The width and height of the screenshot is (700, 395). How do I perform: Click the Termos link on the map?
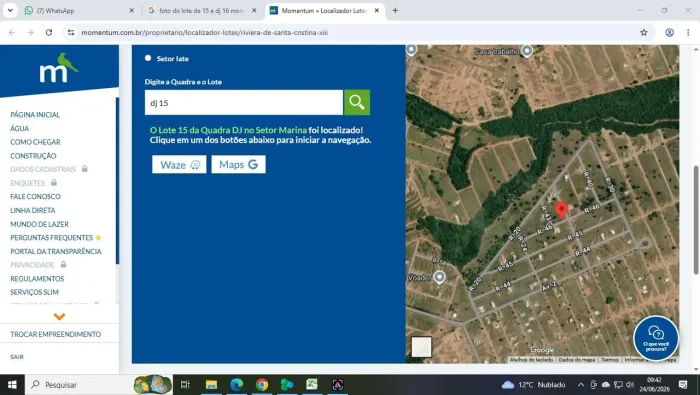[x=609, y=360]
